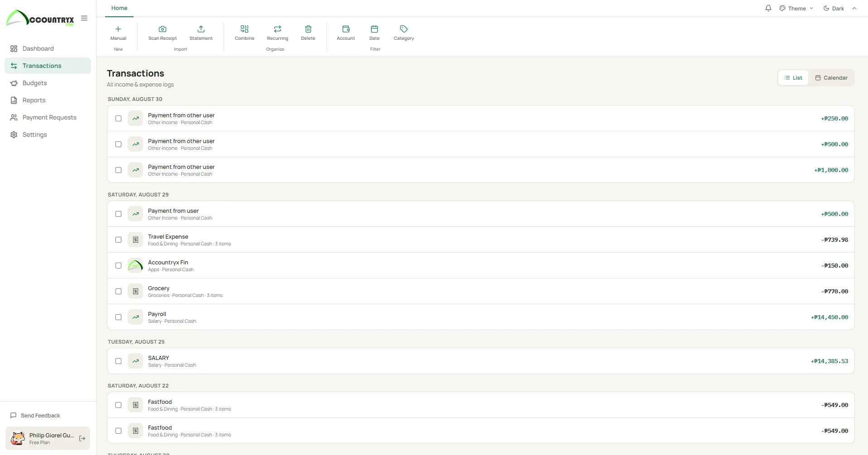Click the +₱14,385.53 salary amount
Viewport: 868px width, 455px height.
pyautogui.click(x=830, y=361)
